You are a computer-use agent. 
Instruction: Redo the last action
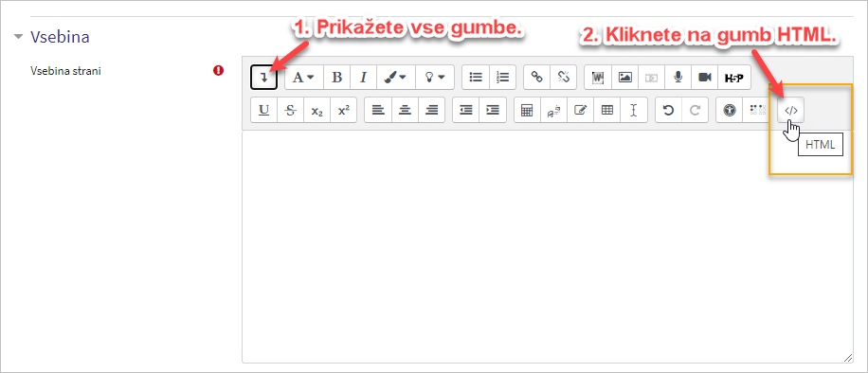tap(695, 110)
